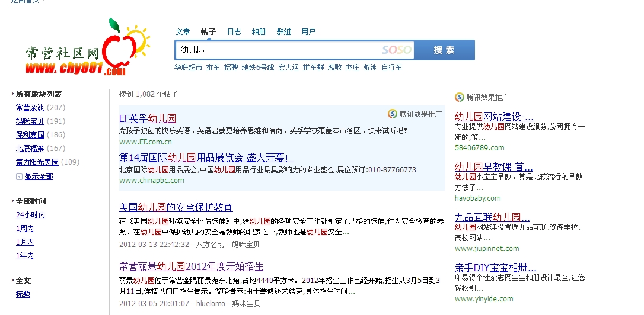Filter by 北辰福第 board
The width and height of the screenshot is (644, 315).
(x=30, y=148)
